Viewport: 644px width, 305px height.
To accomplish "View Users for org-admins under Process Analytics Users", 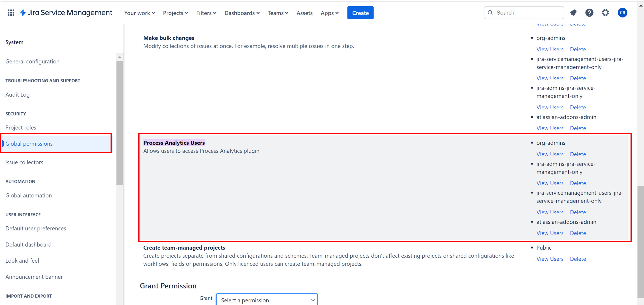I will [550, 154].
